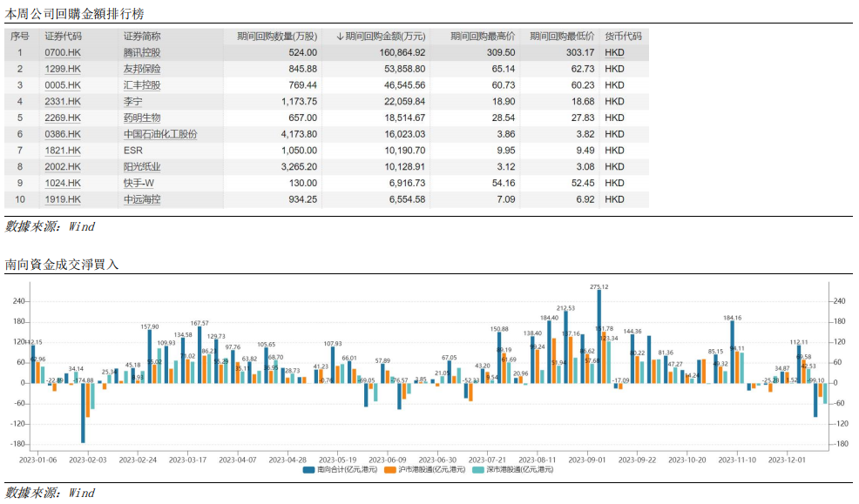Image resolution: width=859 pixels, height=504 pixels.
Task: Click the 中远海控 security name
Action: [x=142, y=199]
